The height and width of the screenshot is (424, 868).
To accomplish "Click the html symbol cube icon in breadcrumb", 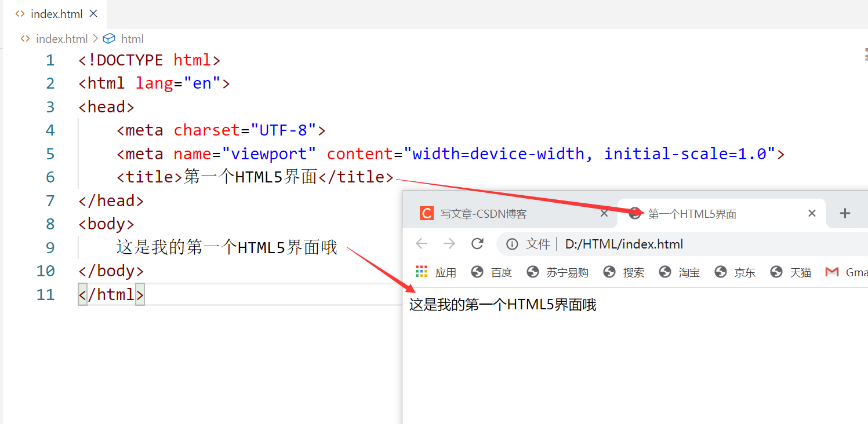I will pos(108,39).
